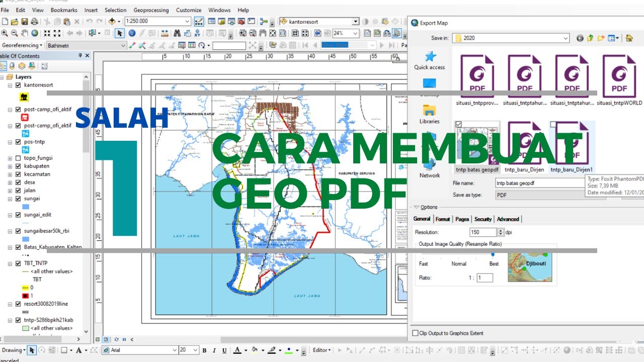Open the Geoprocessing menu
Viewport: 644px width, 362px height.
[x=152, y=10]
